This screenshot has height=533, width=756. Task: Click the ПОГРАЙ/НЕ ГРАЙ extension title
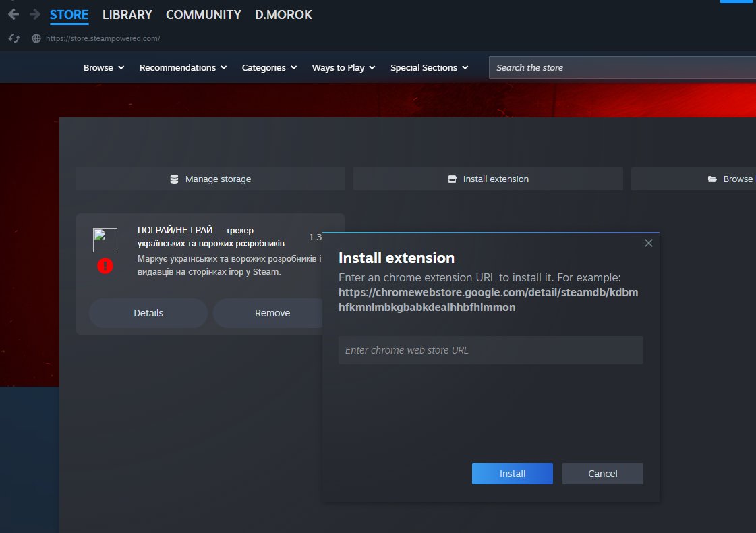[x=210, y=236]
